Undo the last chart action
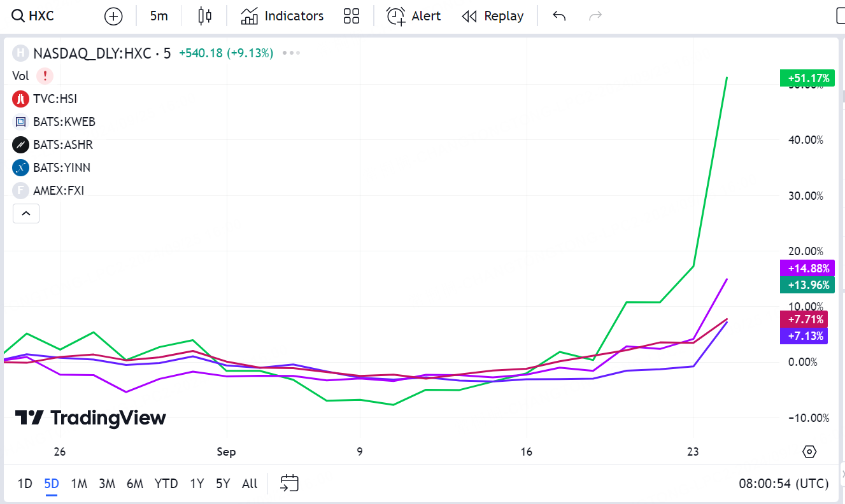Viewport: 845px width, 504px height. (559, 17)
